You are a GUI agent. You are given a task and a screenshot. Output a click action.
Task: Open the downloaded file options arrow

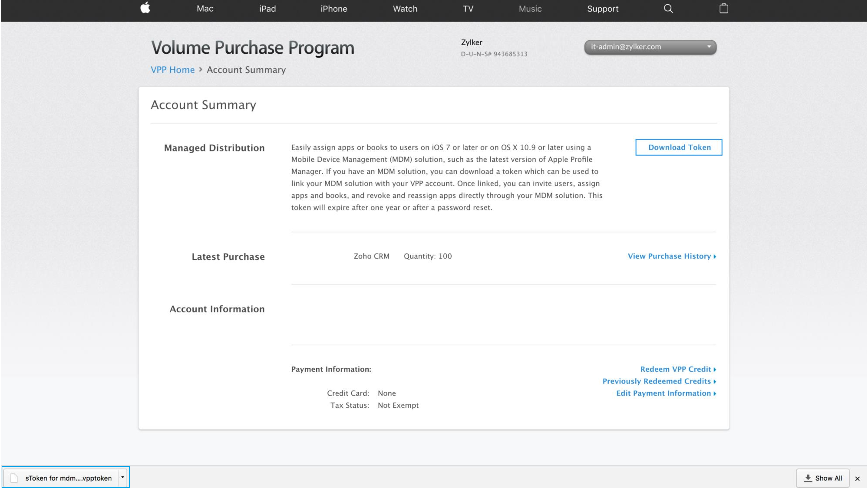pyautogui.click(x=123, y=477)
